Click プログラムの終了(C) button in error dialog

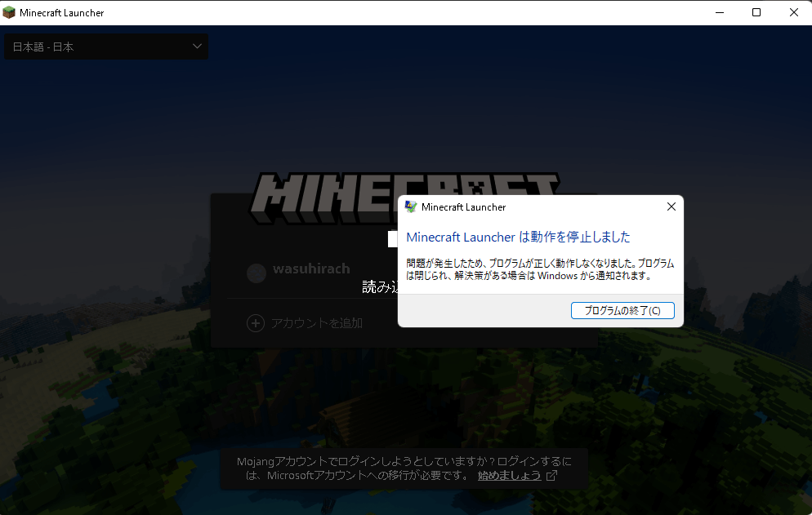(x=622, y=311)
